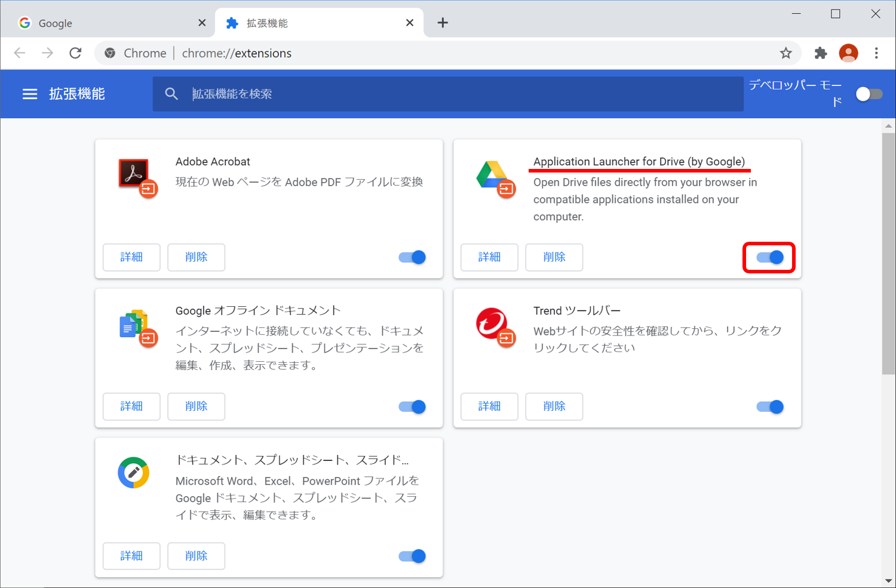This screenshot has width=896, height=588.
Task: Bookmark this page with the star
Action: point(786,53)
